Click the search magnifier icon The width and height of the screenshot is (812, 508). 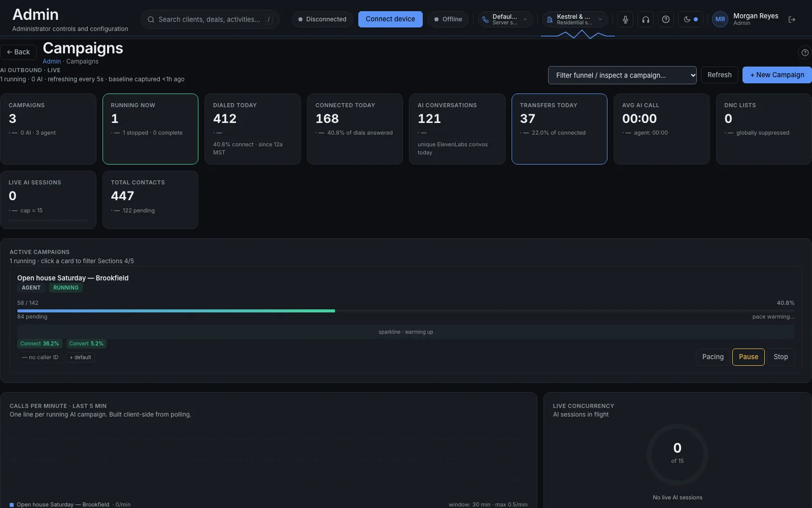click(151, 19)
